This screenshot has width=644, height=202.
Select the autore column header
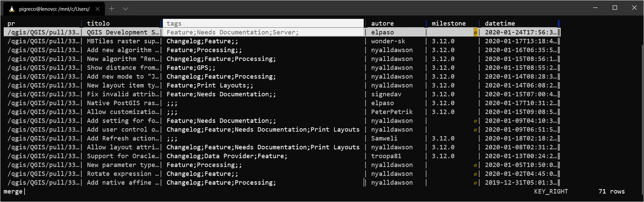pos(382,23)
